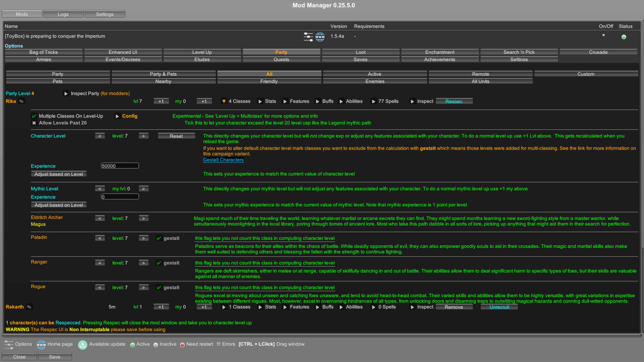Viewport: 644px width, 362px height.
Task: Increase Rogue level with the > stepper
Action: pyautogui.click(x=144, y=287)
